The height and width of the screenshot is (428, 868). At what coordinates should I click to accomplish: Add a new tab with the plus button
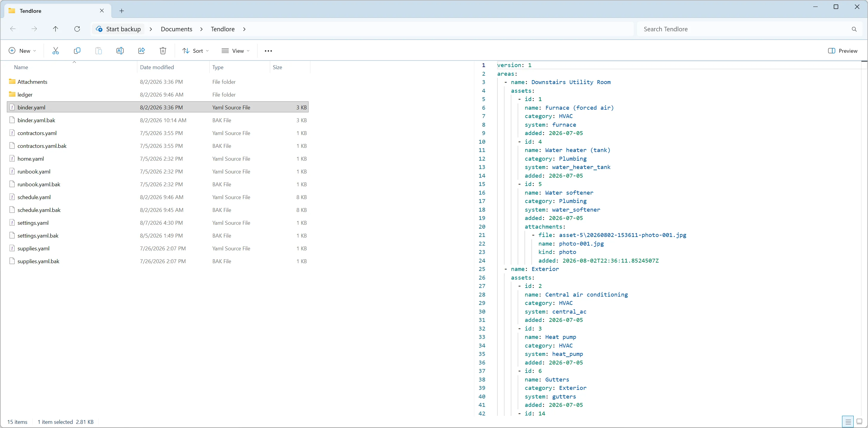pyautogui.click(x=122, y=11)
